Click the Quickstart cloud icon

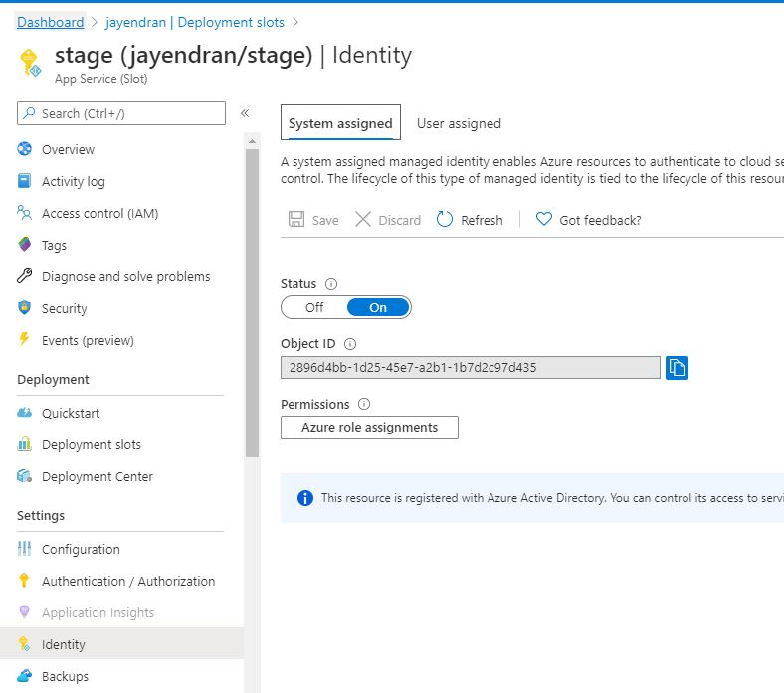tap(24, 413)
